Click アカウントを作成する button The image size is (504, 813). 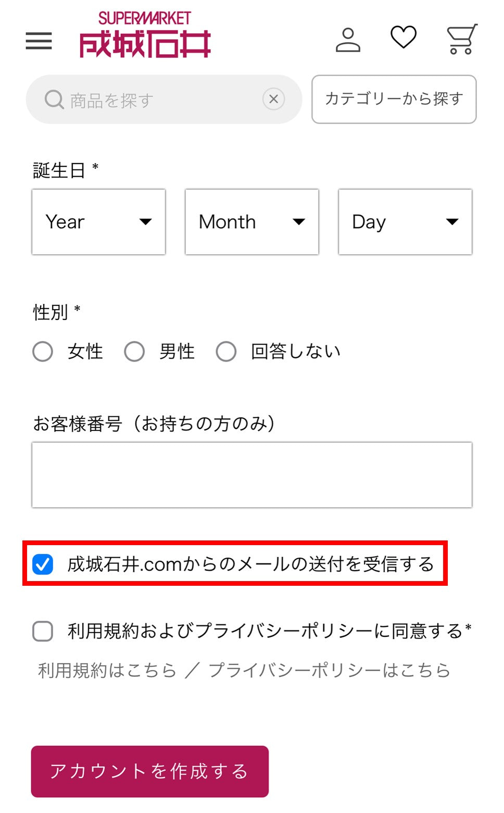point(150,771)
